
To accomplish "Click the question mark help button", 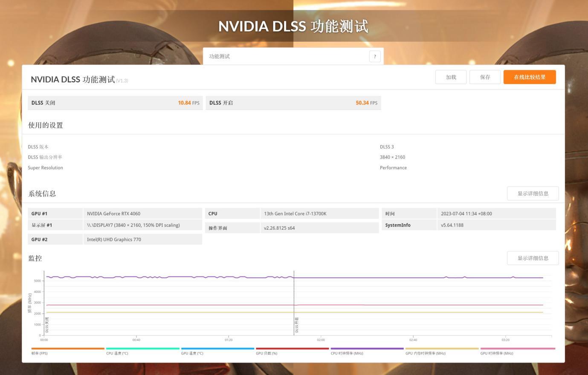I will tap(375, 56).
